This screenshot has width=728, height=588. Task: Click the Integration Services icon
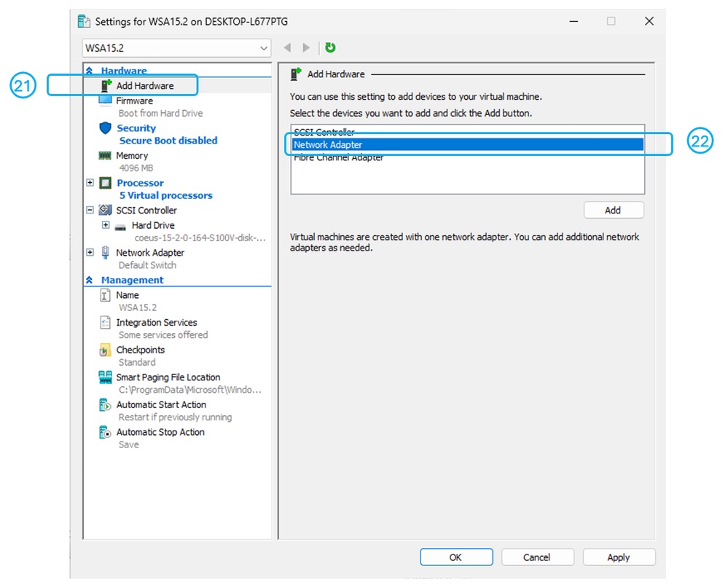(x=106, y=322)
